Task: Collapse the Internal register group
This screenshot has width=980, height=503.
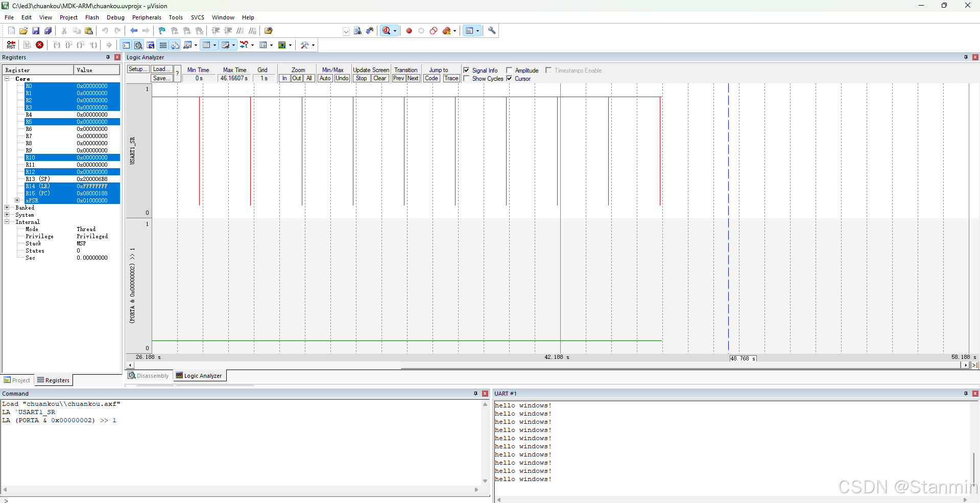Action: tap(7, 222)
